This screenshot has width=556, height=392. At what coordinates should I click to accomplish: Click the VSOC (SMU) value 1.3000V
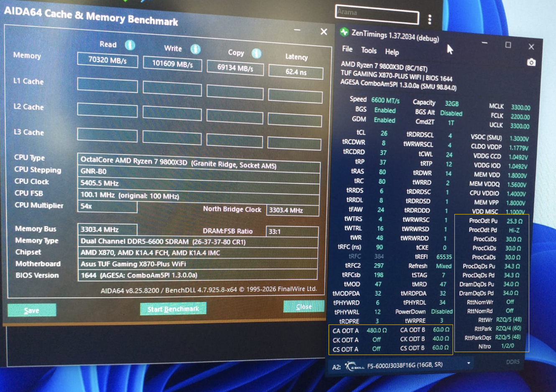click(x=519, y=139)
